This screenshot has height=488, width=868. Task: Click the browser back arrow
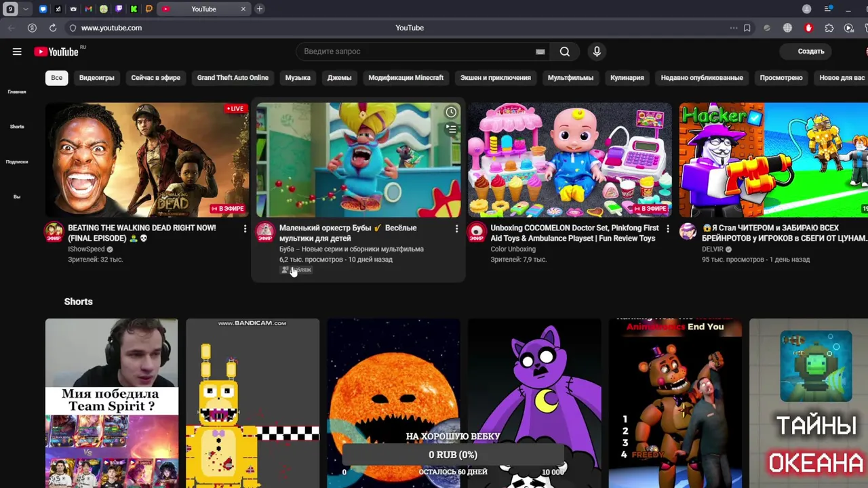click(x=11, y=28)
